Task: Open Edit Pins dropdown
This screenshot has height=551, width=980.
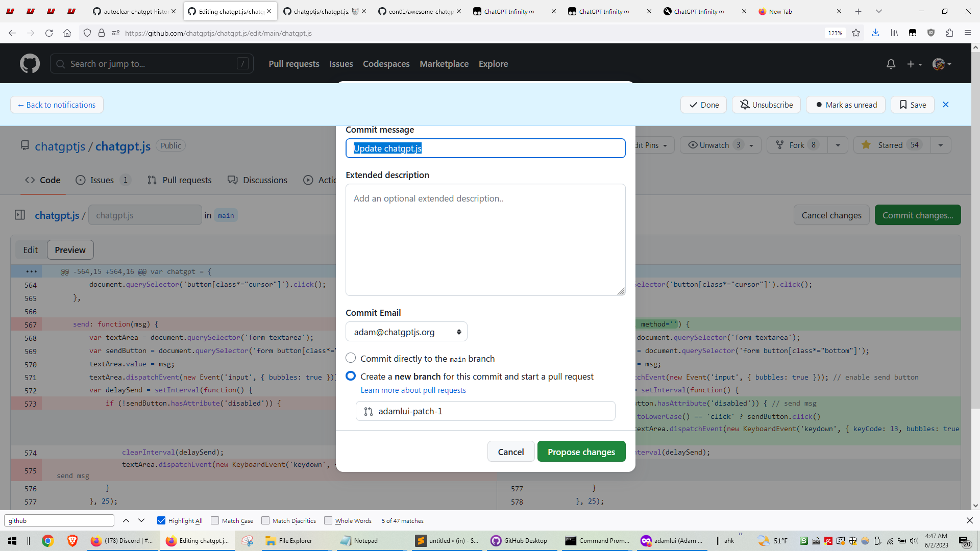Action: point(655,145)
